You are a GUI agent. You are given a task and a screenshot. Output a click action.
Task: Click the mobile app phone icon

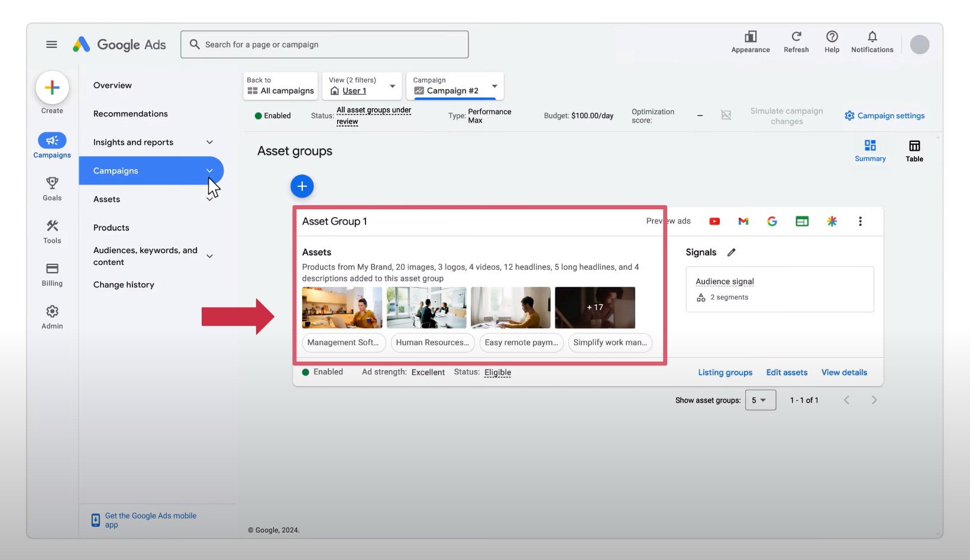[x=96, y=520]
